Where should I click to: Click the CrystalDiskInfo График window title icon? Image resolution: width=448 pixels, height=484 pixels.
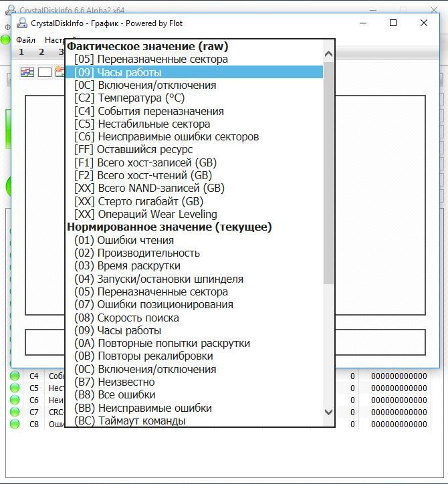click(x=22, y=23)
